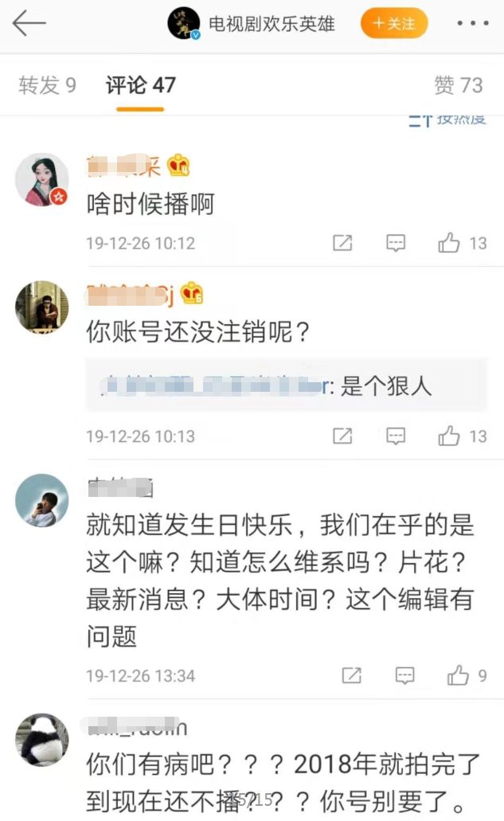Reply to the 啥时候播啊 comment
This screenshot has height=821, width=504.
tap(396, 244)
